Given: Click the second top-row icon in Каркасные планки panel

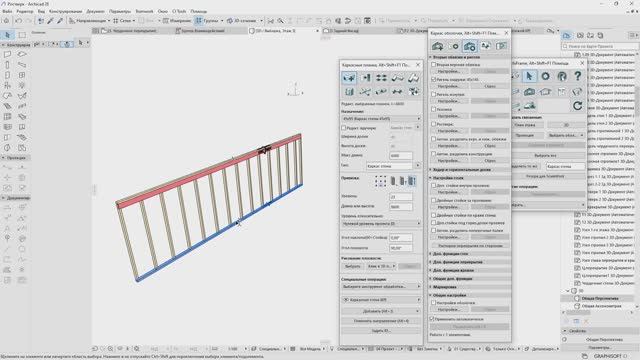Looking at the screenshot, I should [365, 78].
